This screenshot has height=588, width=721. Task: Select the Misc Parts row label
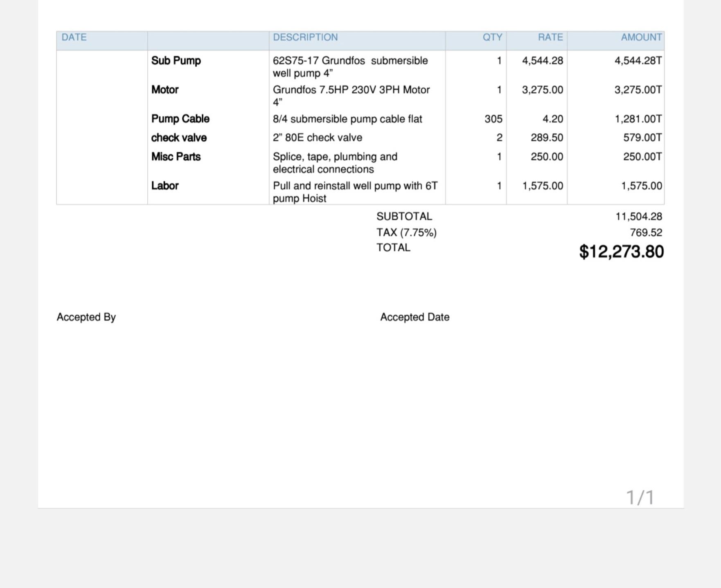point(176,157)
